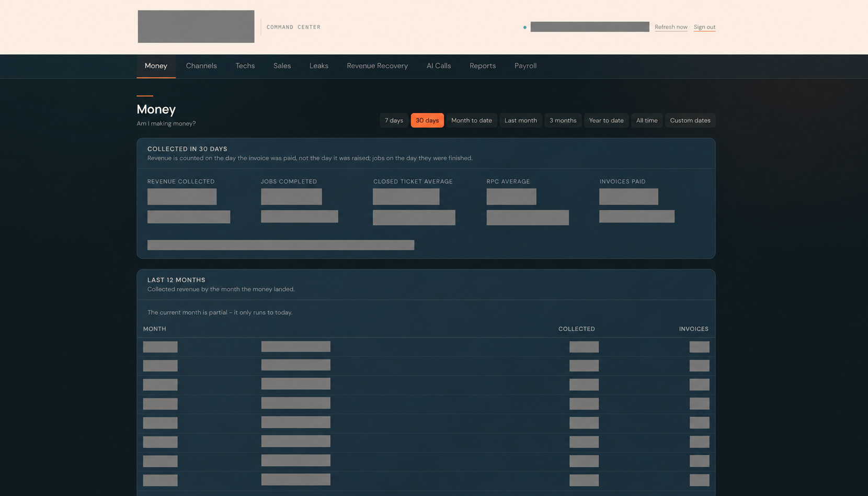
Task: Open Custom dates picker
Action: (x=690, y=120)
